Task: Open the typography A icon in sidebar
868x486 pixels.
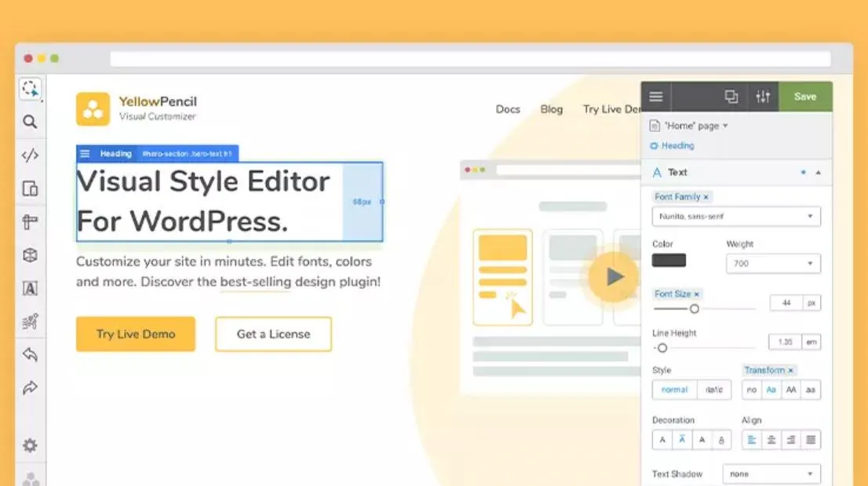Action: tap(31, 288)
